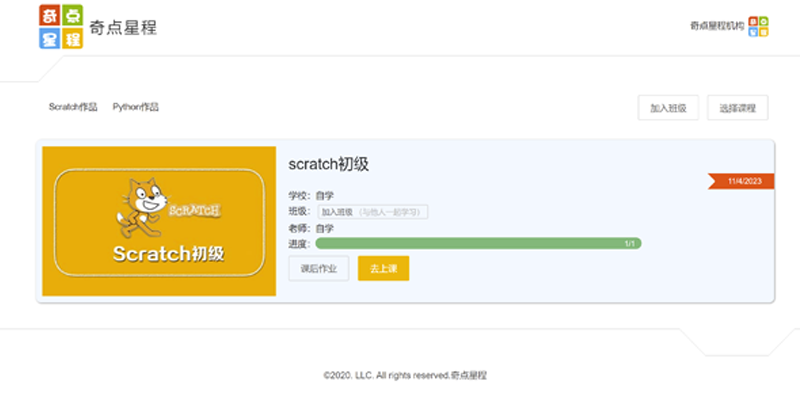Click the ©2020 LLC copyright footer text

click(x=405, y=376)
